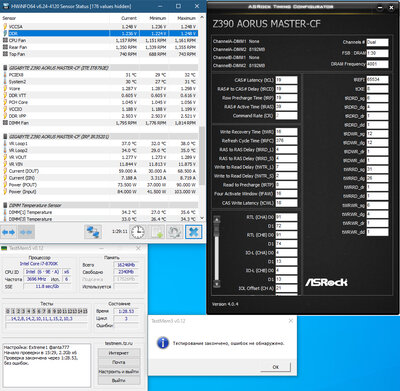Click the Интернет button in TestMem5
The image size is (400, 391).
[119, 353]
